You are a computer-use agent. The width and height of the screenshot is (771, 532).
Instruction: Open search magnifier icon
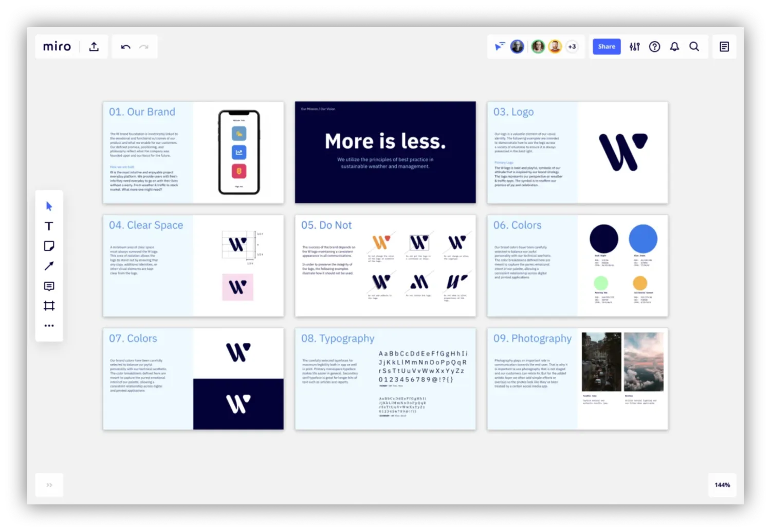tap(694, 47)
